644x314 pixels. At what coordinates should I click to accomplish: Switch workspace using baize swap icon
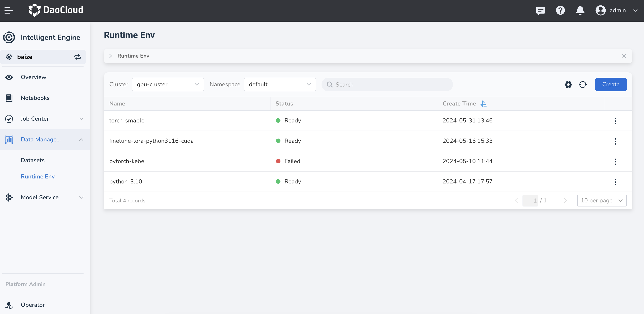(x=77, y=57)
